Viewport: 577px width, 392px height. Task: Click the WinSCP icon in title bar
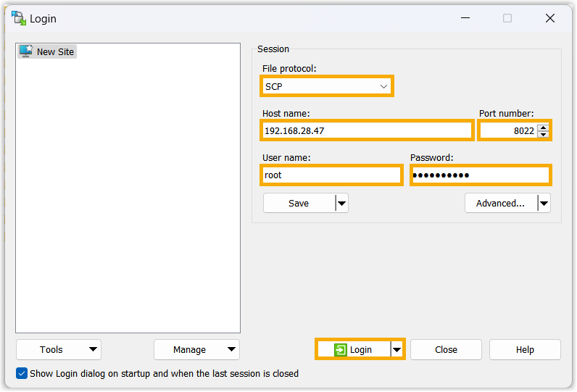18,18
